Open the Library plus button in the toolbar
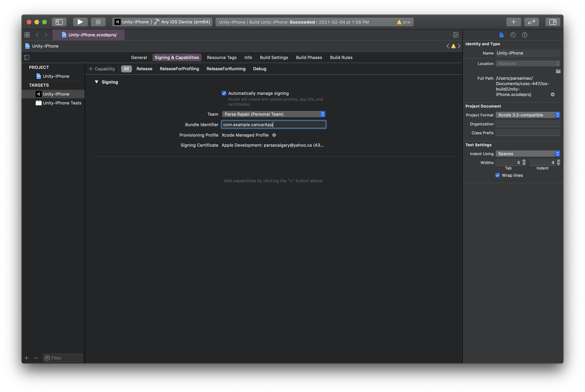The height and width of the screenshot is (392, 585). pyautogui.click(x=513, y=22)
